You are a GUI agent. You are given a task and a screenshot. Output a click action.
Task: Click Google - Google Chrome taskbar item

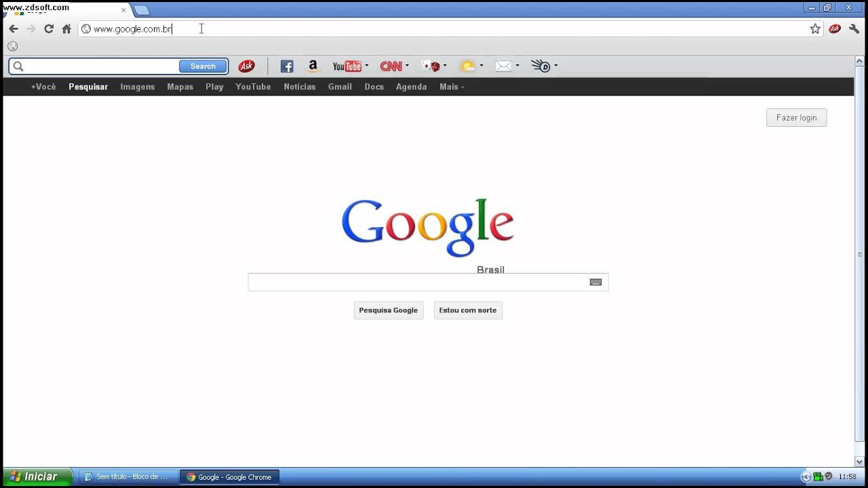point(229,476)
